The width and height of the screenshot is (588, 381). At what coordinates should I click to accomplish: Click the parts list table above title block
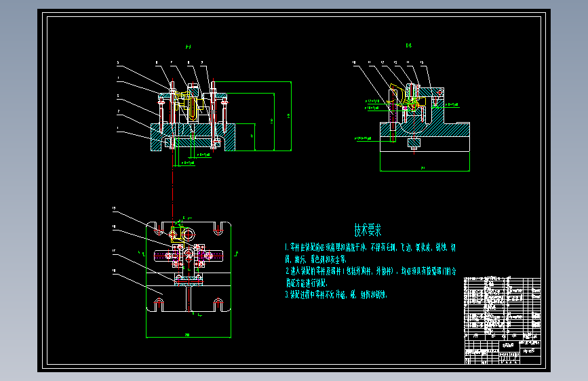(503, 308)
